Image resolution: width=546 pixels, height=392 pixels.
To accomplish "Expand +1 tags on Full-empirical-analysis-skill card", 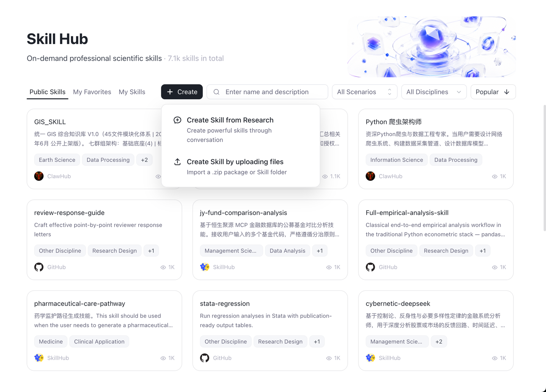I will [483, 251].
